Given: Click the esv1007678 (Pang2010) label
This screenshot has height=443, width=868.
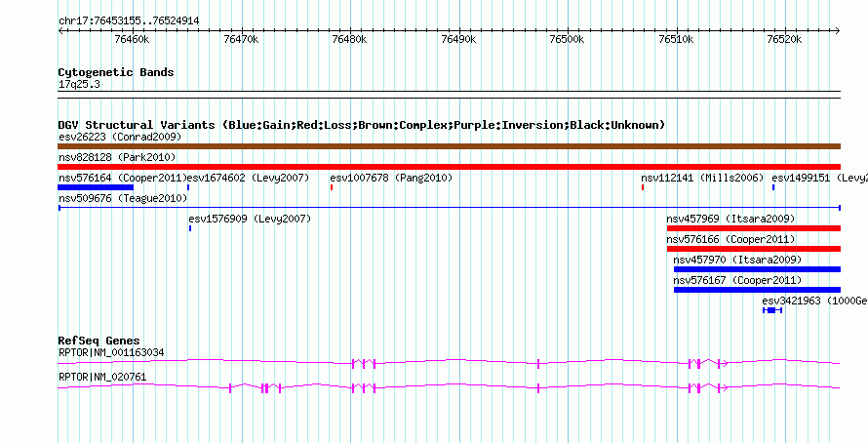Looking at the screenshot, I should coord(391,178).
